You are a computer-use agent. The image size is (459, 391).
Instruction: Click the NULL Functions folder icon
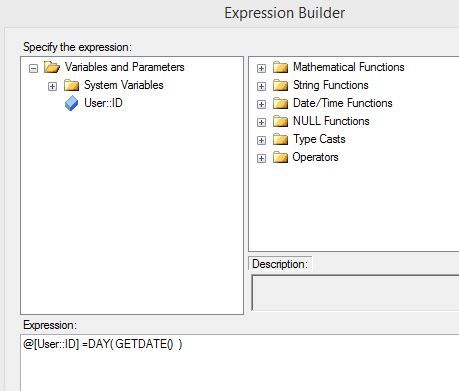(x=280, y=121)
